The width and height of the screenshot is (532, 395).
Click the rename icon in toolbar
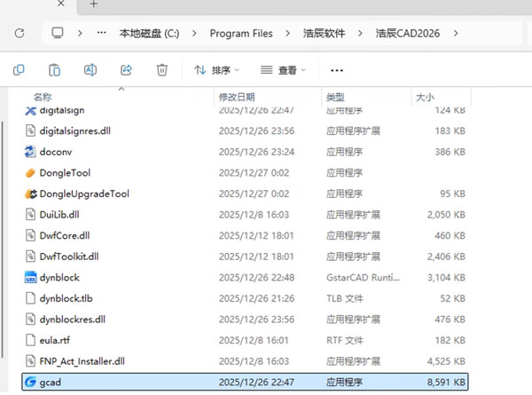pos(90,70)
